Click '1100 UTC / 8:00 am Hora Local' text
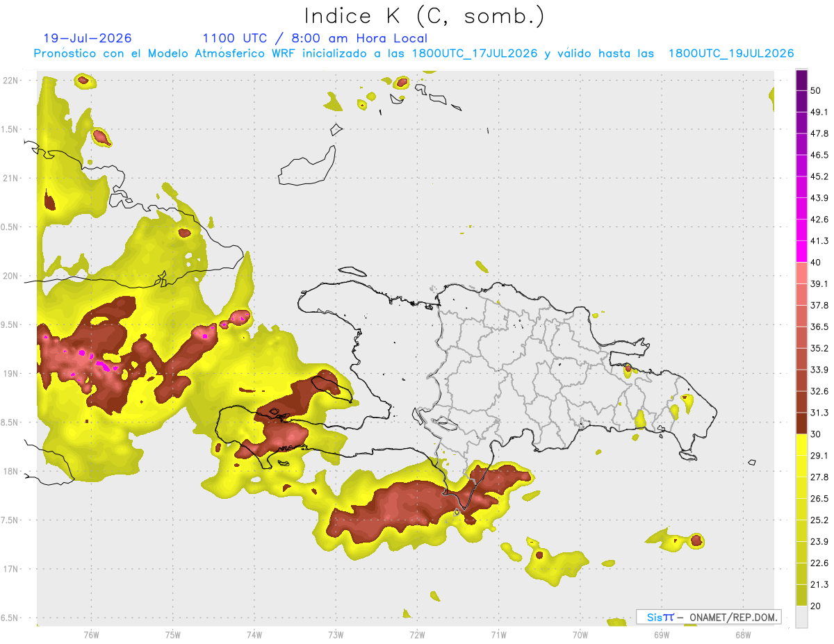Screen dimensions: 834x644 (315, 38)
